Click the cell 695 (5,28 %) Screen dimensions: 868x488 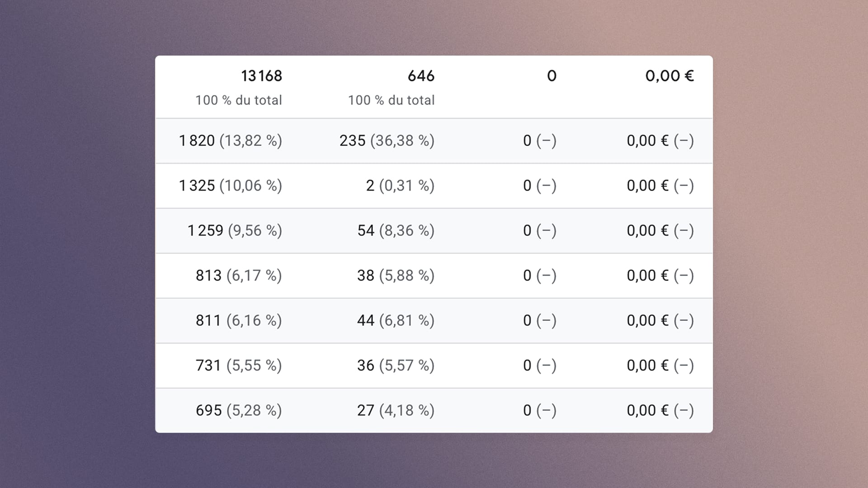(x=239, y=410)
